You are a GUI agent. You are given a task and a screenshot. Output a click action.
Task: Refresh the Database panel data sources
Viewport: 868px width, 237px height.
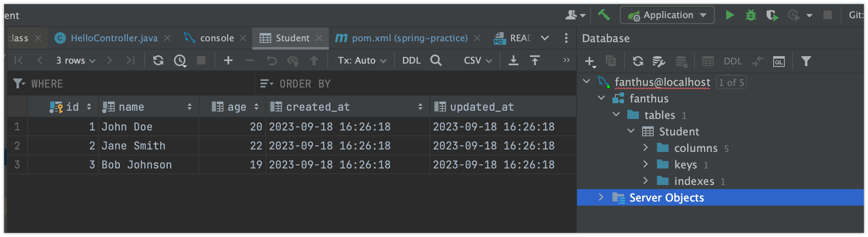638,62
